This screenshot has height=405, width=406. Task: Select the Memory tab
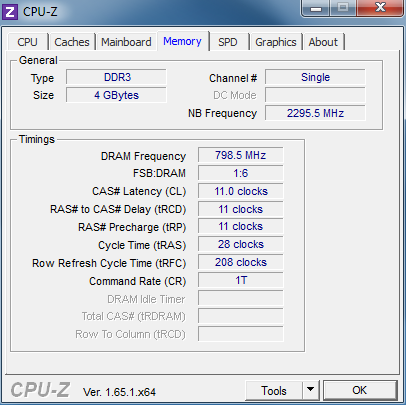(x=182, y=41)
